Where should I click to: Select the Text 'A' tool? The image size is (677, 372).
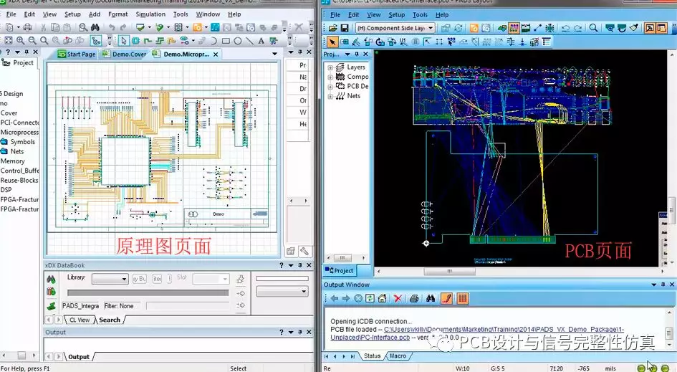click(261, 41)
